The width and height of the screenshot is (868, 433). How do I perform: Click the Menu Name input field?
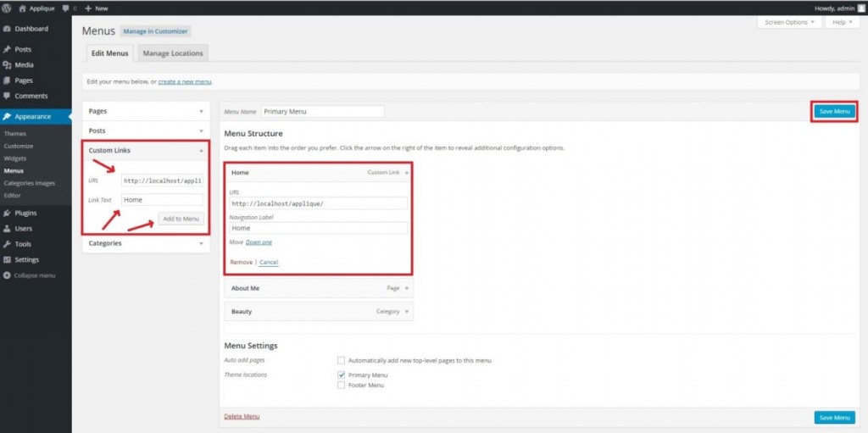322,111
